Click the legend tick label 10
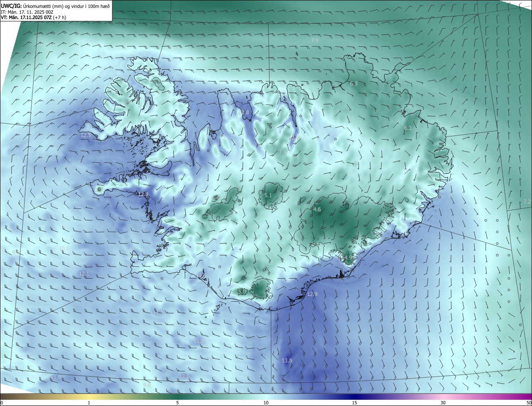 point(266,403)
